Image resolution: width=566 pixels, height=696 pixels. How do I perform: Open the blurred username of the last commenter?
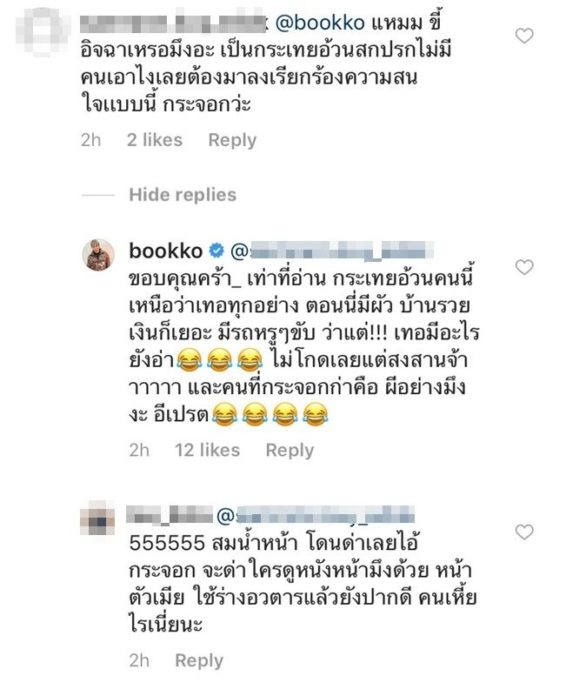click(170, 515)
